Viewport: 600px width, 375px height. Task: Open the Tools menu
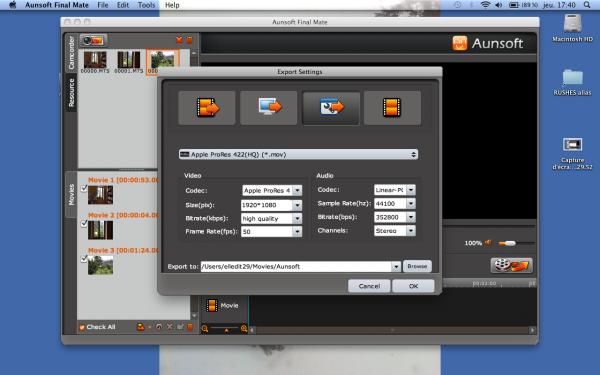coord(146,5)
